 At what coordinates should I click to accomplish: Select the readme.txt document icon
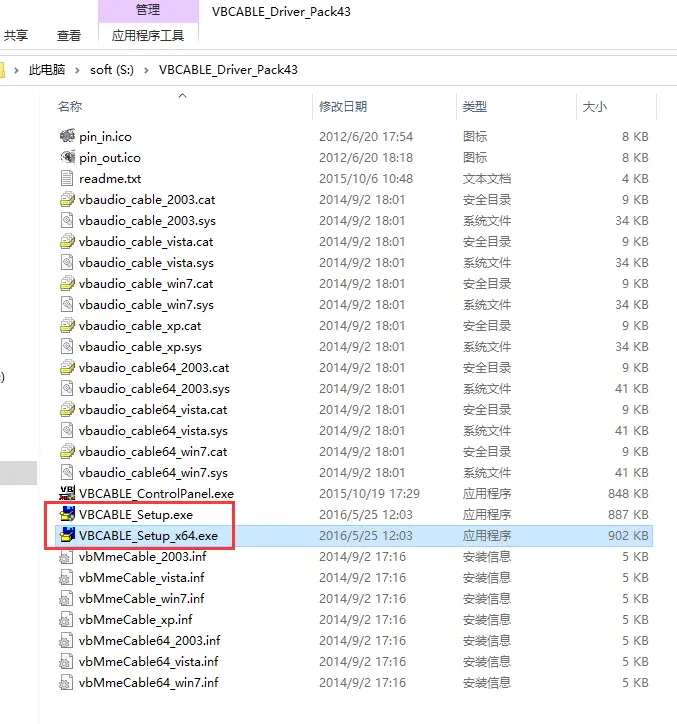click(67, 178)
